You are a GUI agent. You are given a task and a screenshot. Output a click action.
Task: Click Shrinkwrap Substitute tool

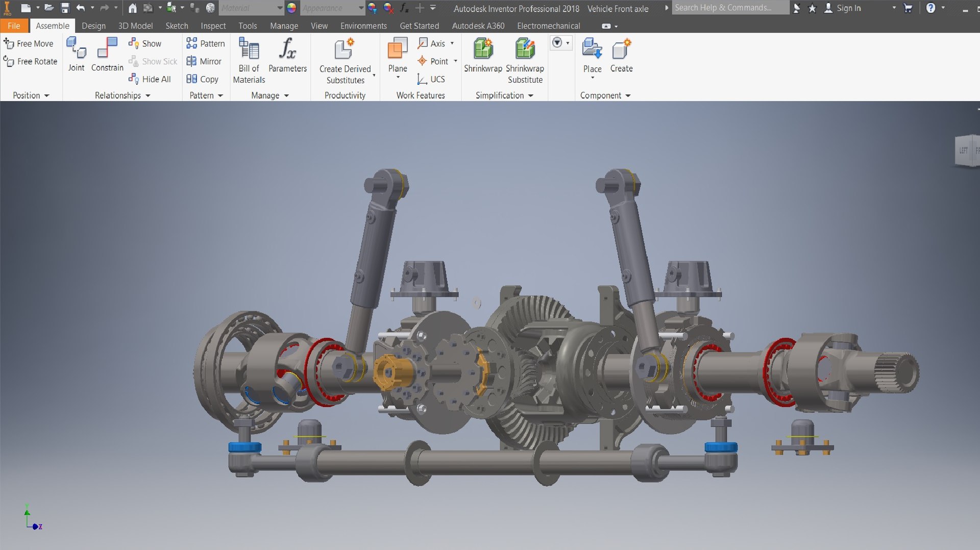[525, 61]
